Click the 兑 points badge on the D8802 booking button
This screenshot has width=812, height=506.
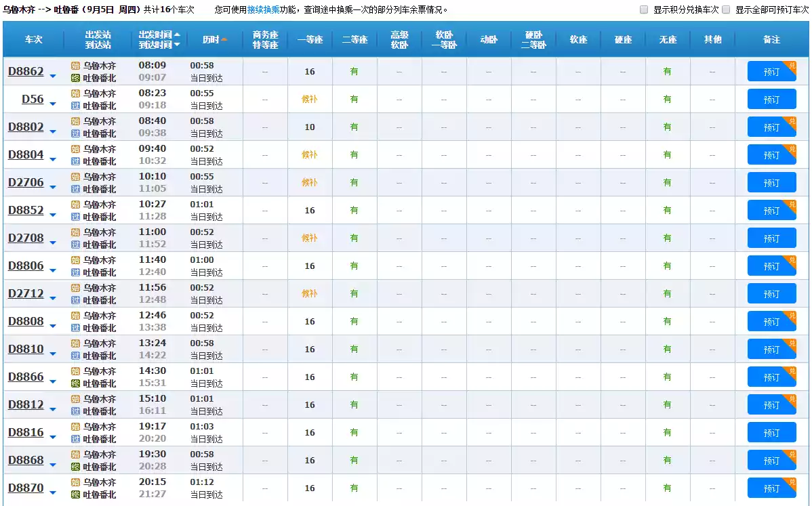[x=790, y=121]
